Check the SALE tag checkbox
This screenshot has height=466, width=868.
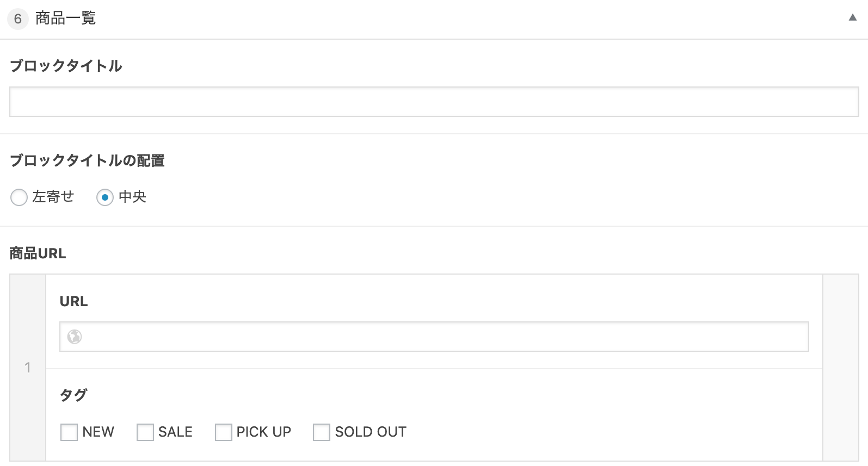pos(145,432)
